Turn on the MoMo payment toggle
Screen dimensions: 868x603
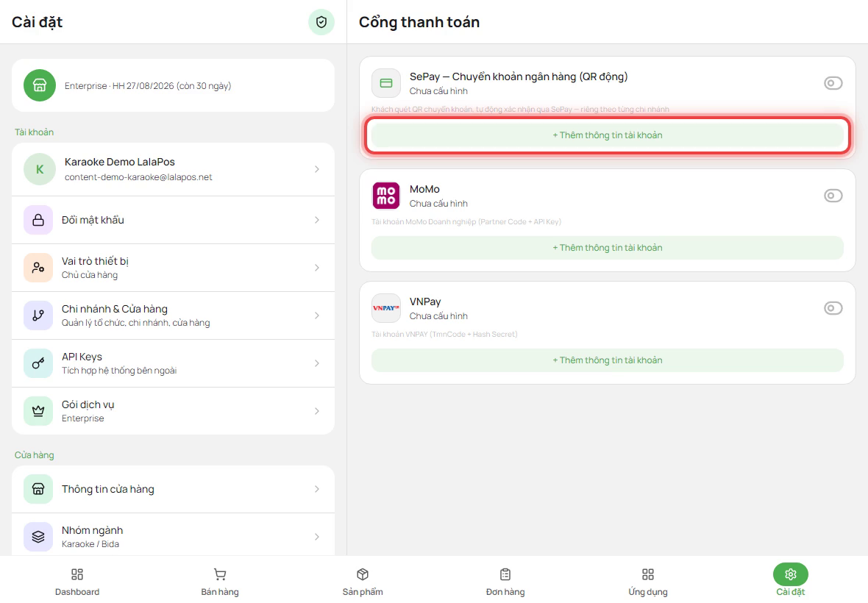tap(833, 196)
